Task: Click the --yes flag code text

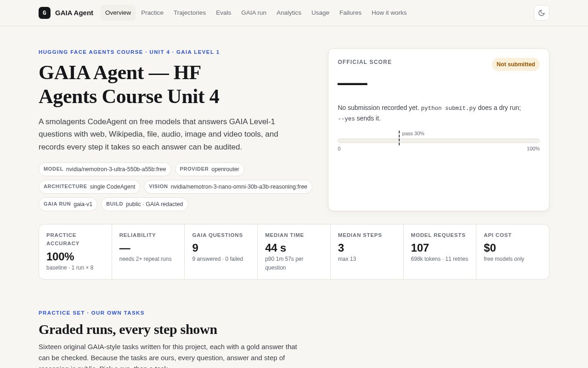Action: click(346, 119)
